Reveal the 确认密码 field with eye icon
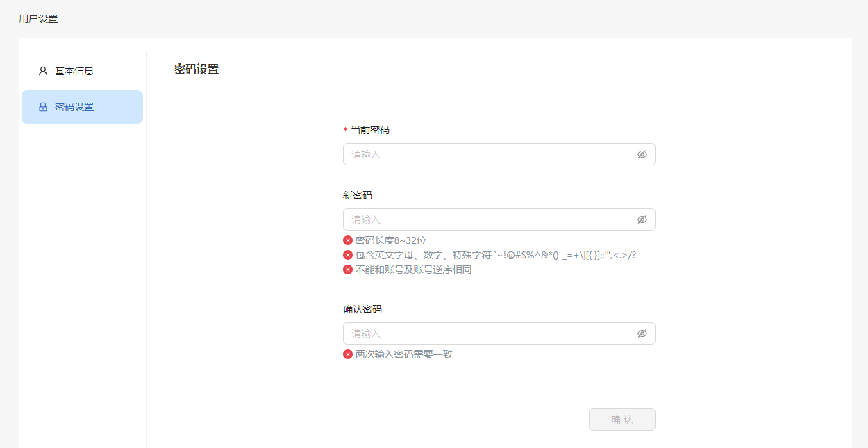Image resolution: width=868 pixels, height=448 pixels. 642,333
